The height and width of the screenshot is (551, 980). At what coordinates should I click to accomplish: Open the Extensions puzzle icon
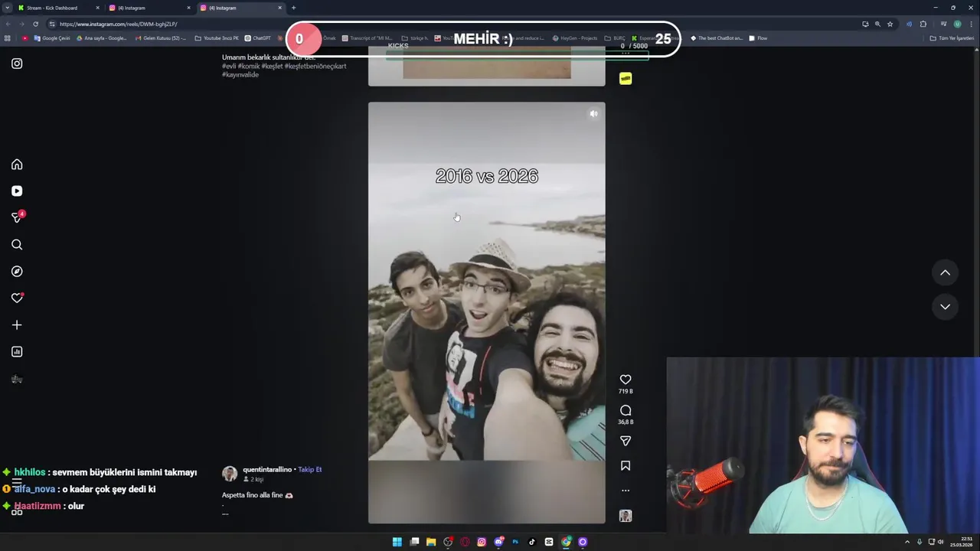pyautogui.click(x=923, y=24)
